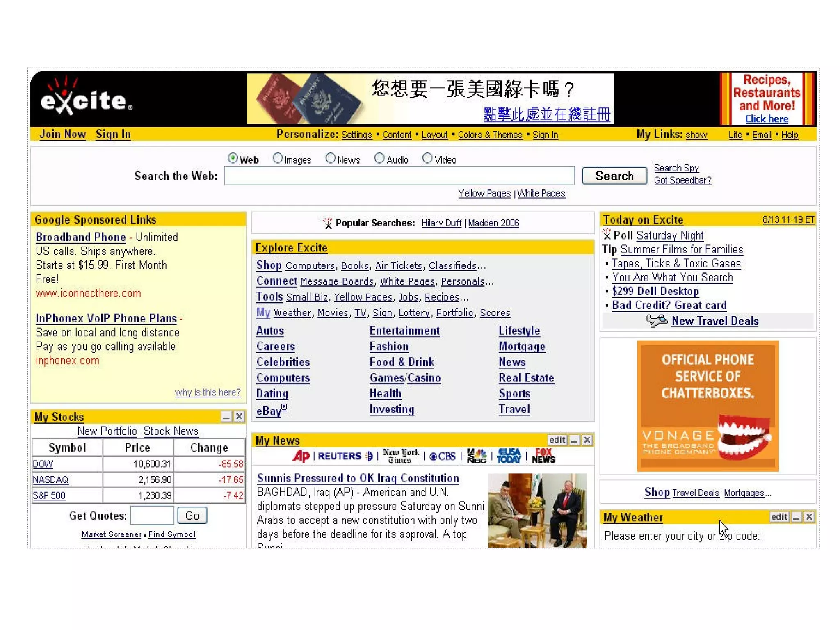Choose the Video search radio button
840x630 pixels.
coord(427,158)
